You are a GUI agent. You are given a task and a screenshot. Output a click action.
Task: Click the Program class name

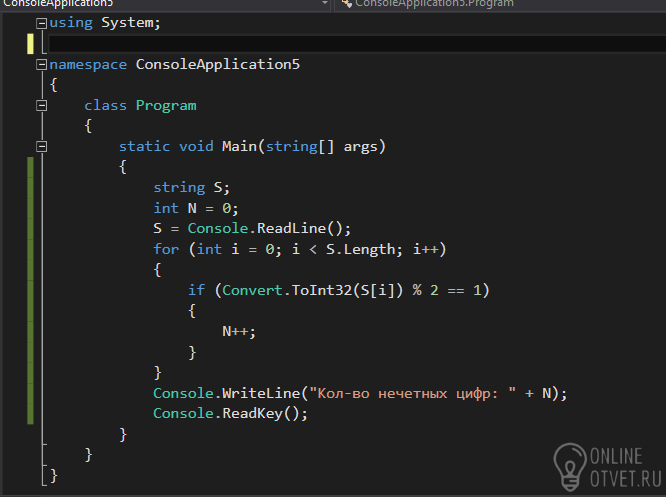click(x=166, y=105)
